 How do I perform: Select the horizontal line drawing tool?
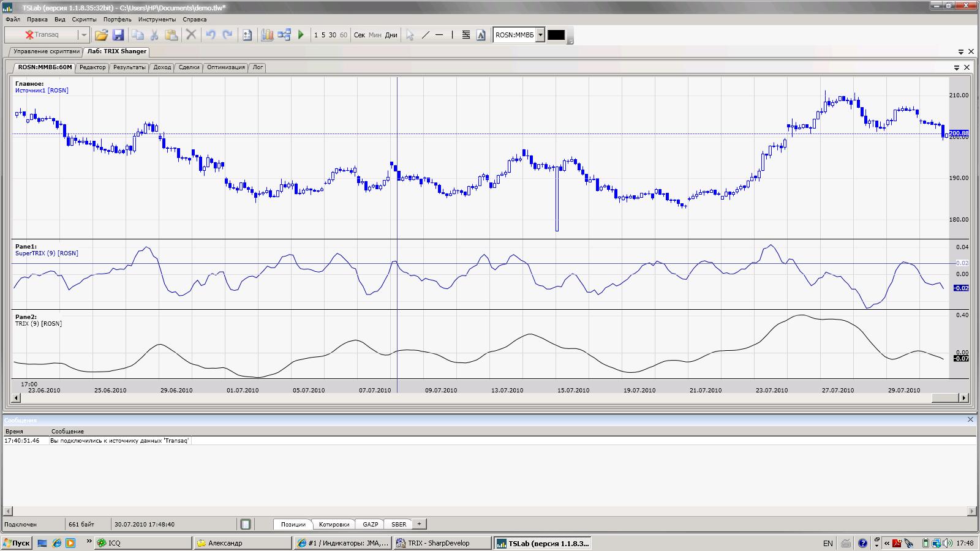pos(439,35)
